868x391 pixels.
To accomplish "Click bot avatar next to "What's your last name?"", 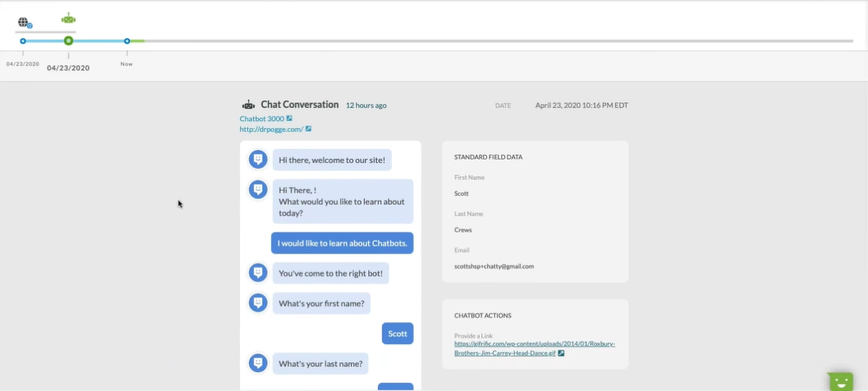I will pyautogui.click(x=257, y=362).
